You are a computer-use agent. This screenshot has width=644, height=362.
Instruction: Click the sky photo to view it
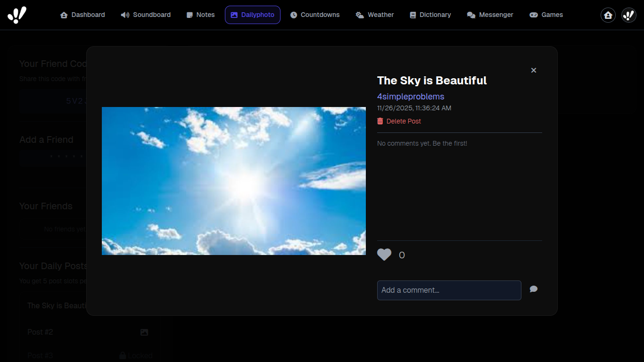coord(233,181)
